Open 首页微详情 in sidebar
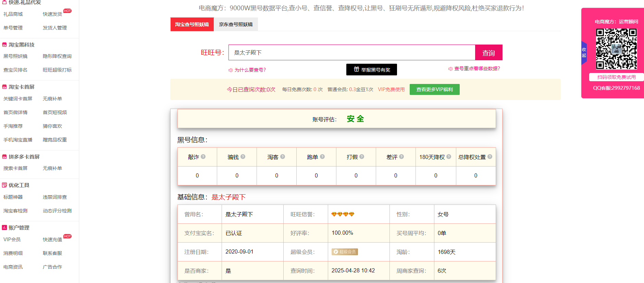The height and width of the screenshot is (283, 644). (15, 112)
